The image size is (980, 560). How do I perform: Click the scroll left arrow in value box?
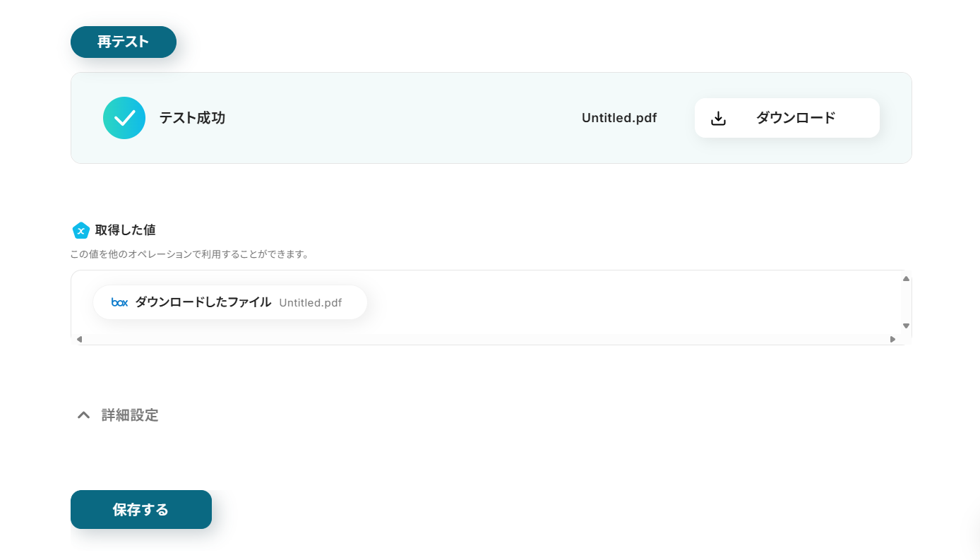pos(79,340)
